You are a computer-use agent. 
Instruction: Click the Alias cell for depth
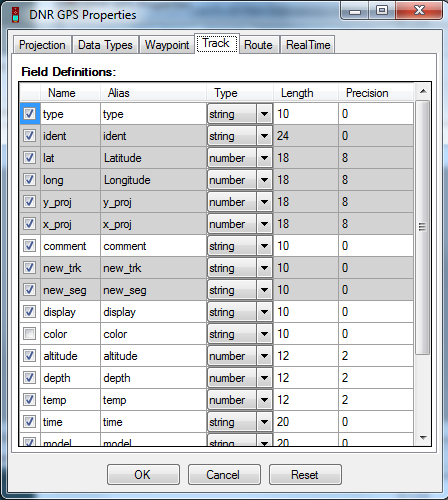[x=153, y=378]
